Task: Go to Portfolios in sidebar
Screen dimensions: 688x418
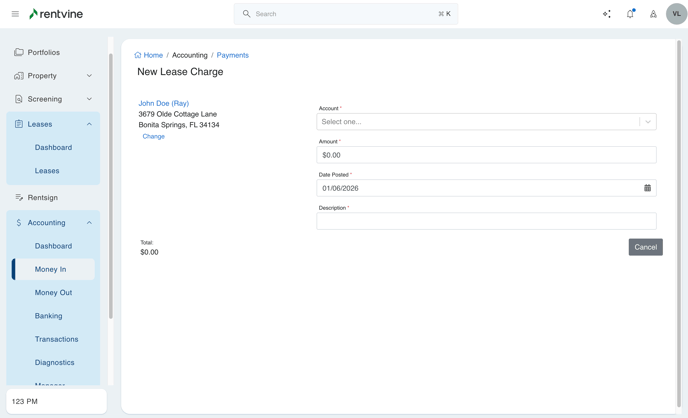Action: [43, 52]
